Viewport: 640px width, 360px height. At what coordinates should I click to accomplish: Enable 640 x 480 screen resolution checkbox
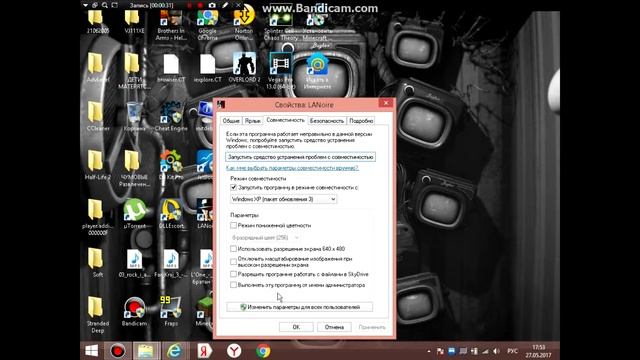tap(233, 249)
